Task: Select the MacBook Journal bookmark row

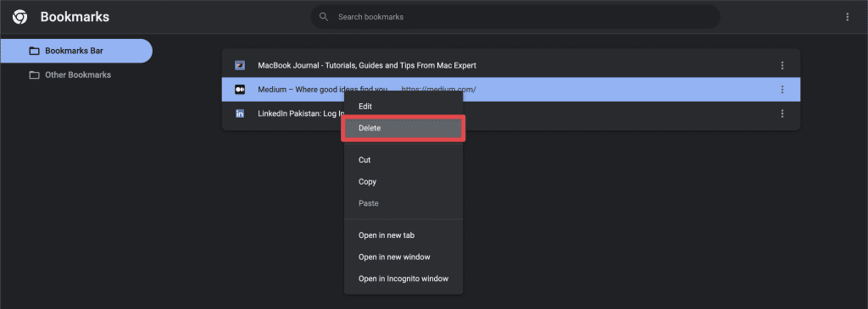Action: (511, 65)
